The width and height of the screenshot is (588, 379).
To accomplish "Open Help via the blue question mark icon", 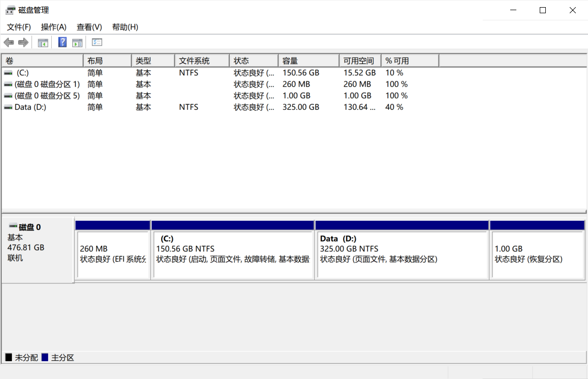I will [x=62, y=42].
